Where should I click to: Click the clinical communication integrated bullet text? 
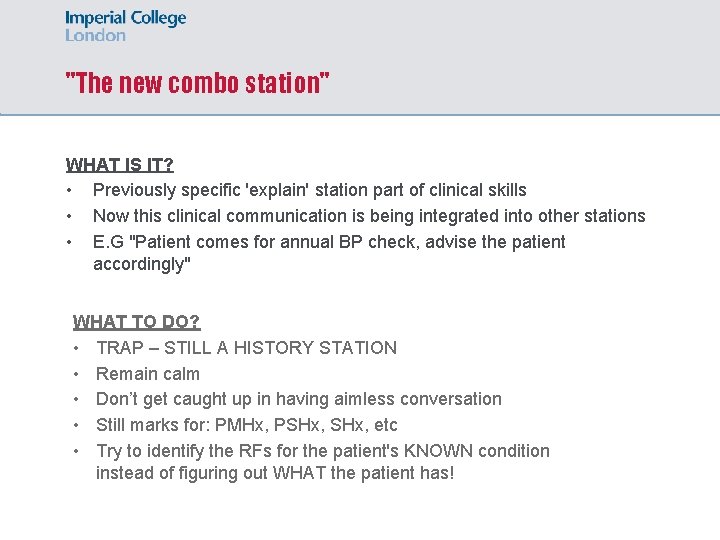coord(369,216)
